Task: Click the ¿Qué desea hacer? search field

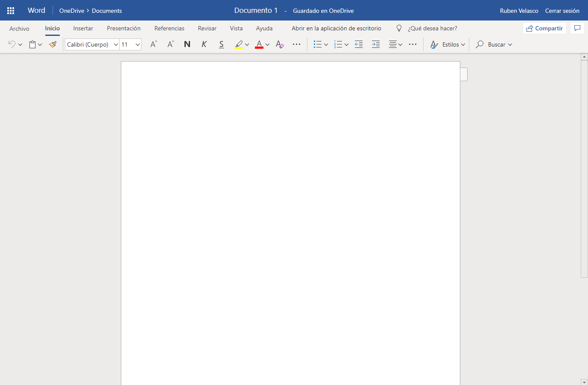Action: coord(432,28)
